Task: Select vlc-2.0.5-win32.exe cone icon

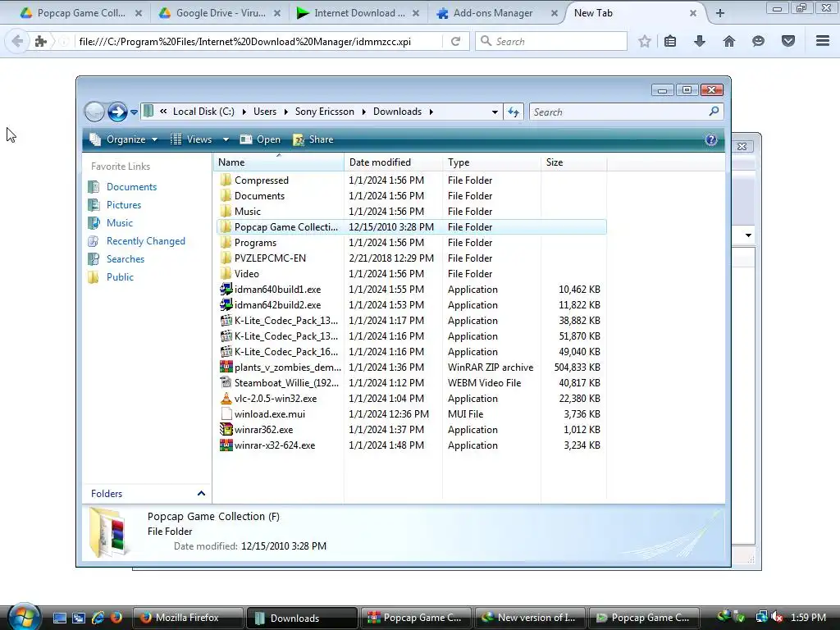Action: [x=226, y=399]
